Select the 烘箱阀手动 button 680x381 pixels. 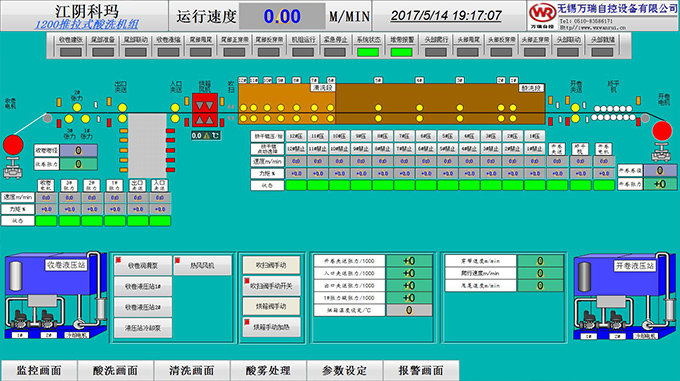pos(271,306)
